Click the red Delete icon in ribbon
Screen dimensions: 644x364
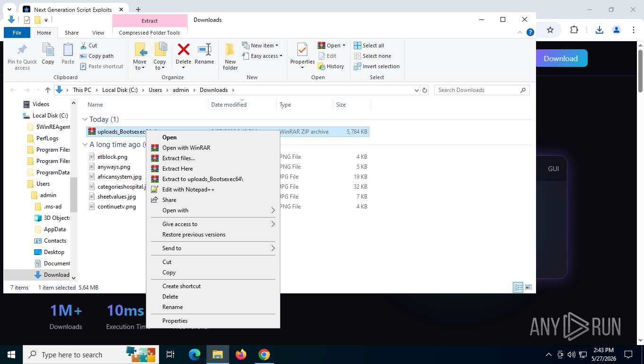click(183, 49)
